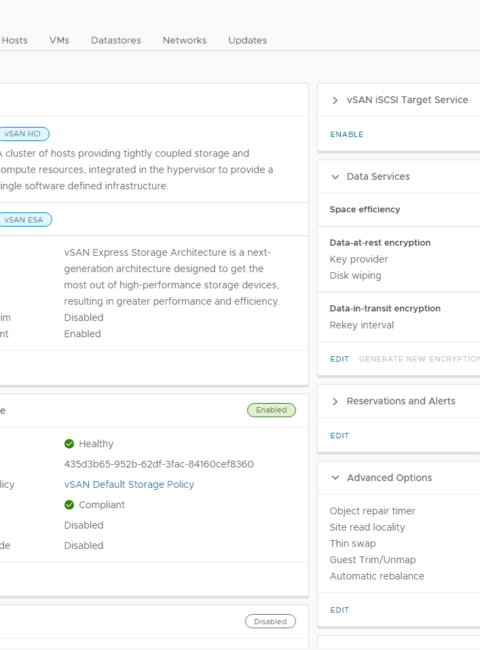The height and width of the screenshot is (650, 480).
Task: Expand the vSAN iSCSI Target Service section
Action: coord(335,100)
